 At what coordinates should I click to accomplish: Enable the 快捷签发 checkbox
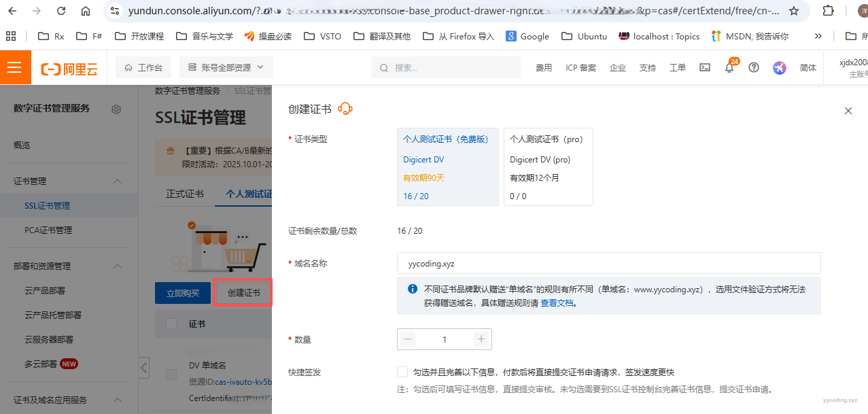[x=402, y=372]
